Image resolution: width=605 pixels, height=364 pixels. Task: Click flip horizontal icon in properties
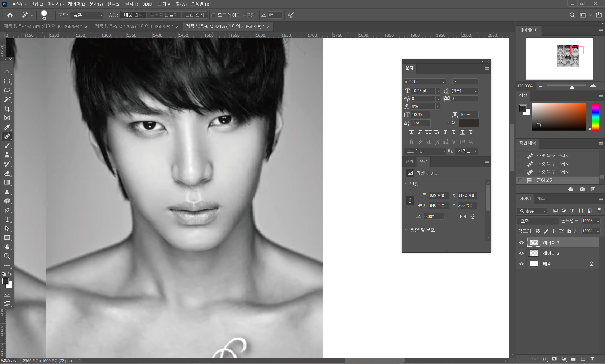tap(462, 216)
